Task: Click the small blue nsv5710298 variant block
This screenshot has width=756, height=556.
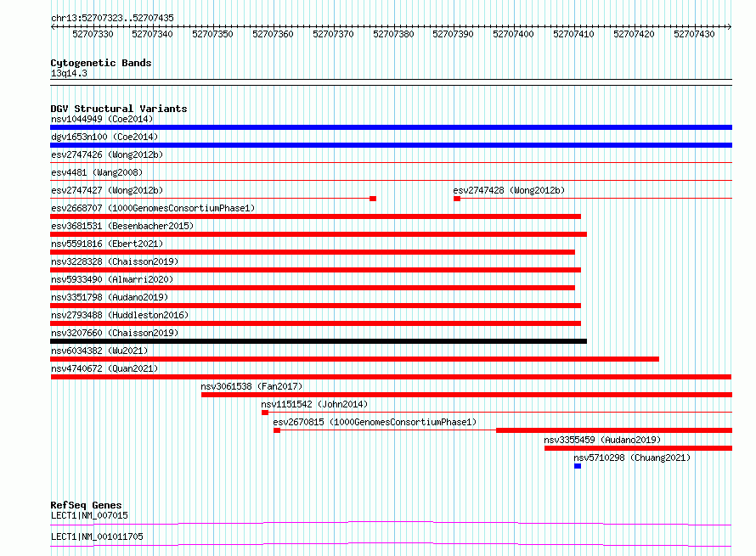Action: click(x=578, y=466)
